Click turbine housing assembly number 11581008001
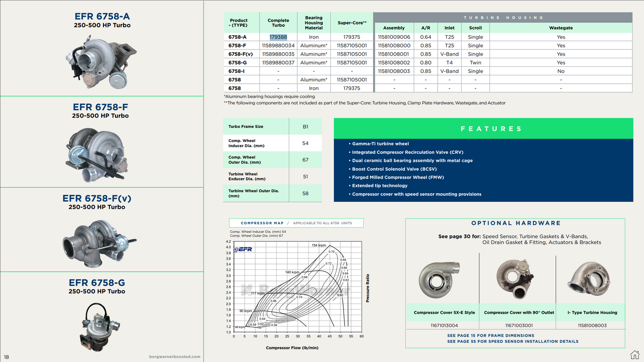Screen dimensions: 644x362 [x=394, y=54]
